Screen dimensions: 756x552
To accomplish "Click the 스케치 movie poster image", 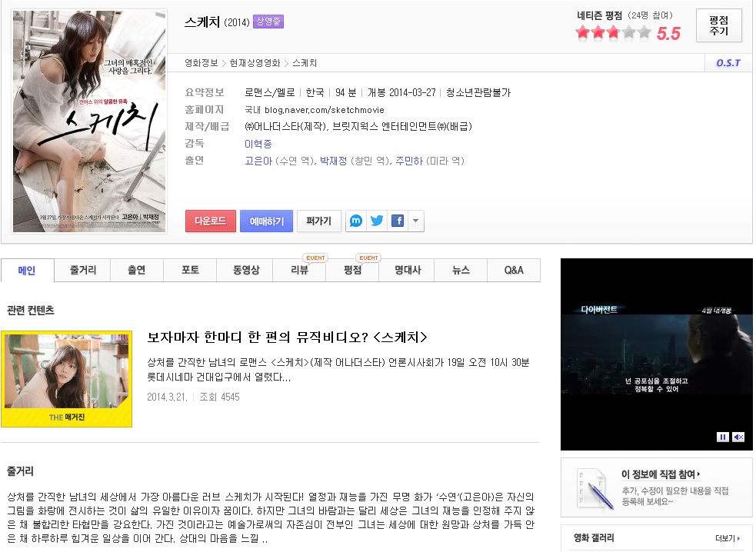I will click(89, 121).
